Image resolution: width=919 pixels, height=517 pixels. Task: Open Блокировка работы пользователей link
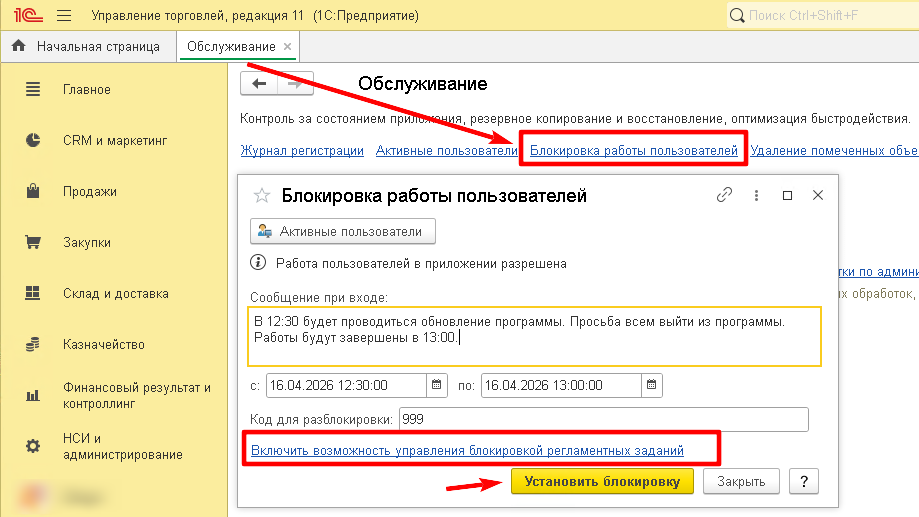tap(634, 151)
